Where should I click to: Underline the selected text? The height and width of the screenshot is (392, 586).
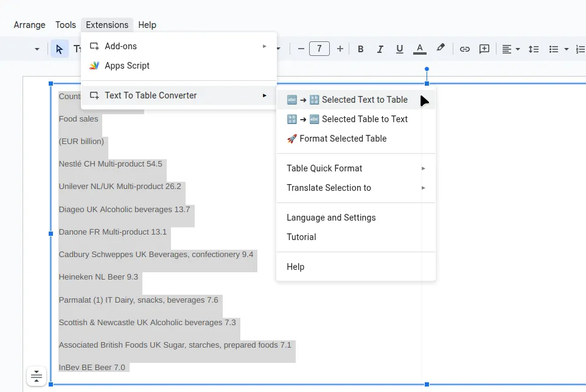click(x=399, y=49)
